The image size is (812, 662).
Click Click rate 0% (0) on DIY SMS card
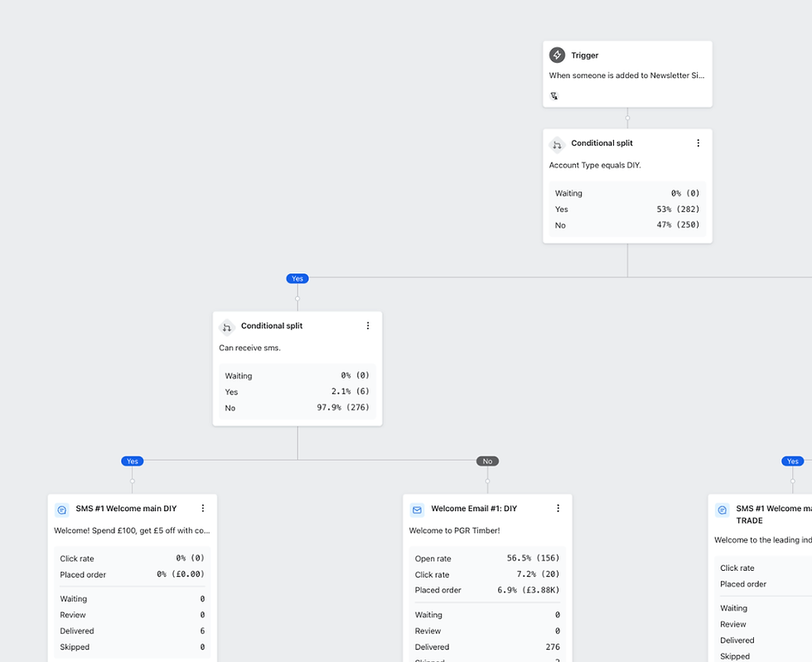click(x=132, y=558)
